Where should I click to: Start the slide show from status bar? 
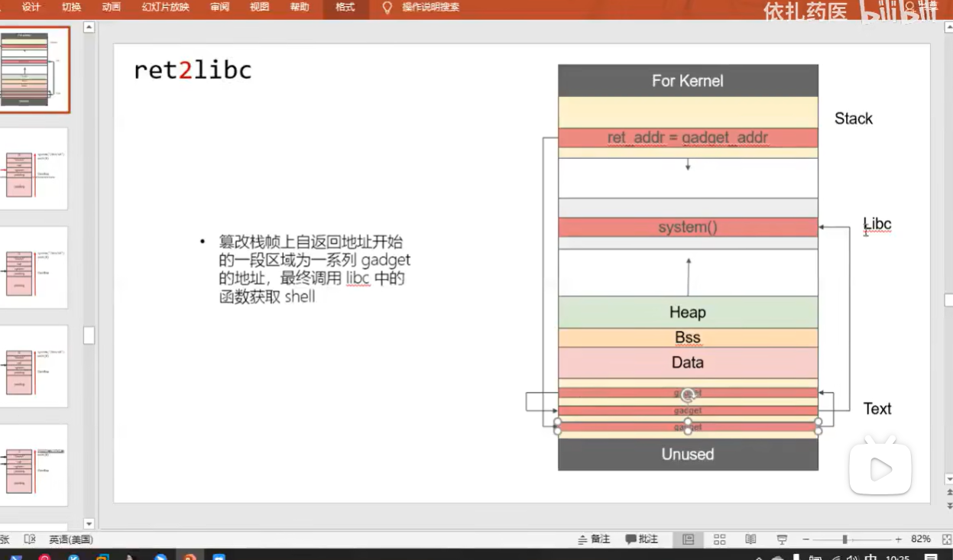click(x=782, y=539)
